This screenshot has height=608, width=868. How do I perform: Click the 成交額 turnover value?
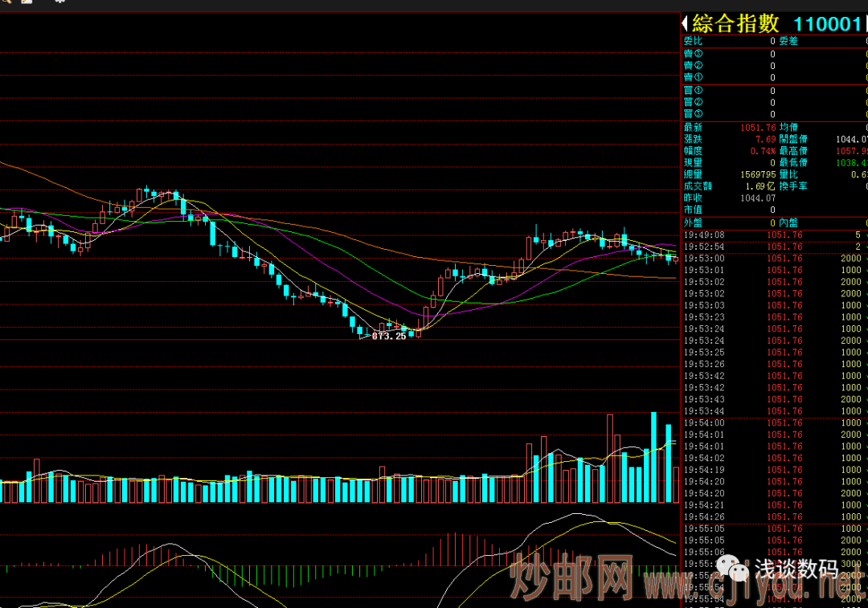coord(763,186)
